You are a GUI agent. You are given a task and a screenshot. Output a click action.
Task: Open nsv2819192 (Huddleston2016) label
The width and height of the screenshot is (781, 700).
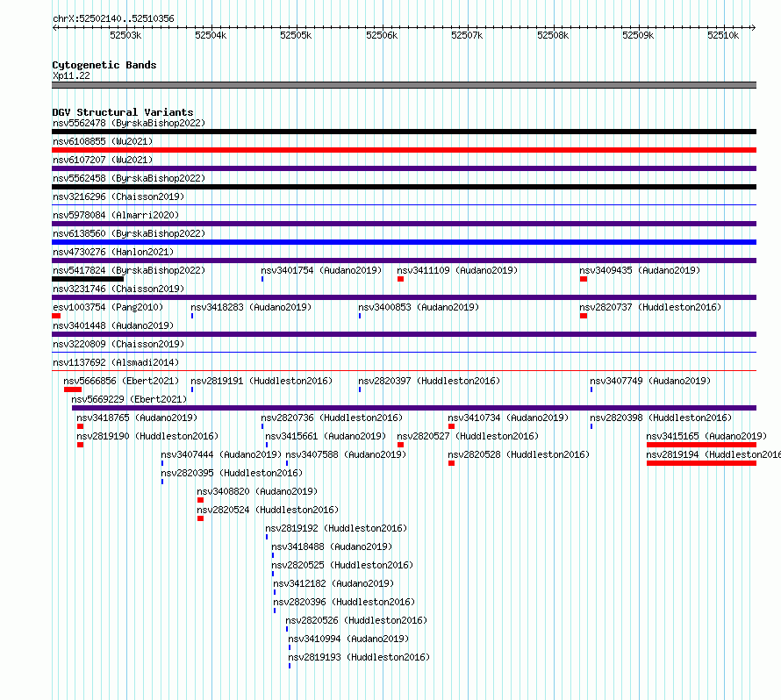[336, 528]
